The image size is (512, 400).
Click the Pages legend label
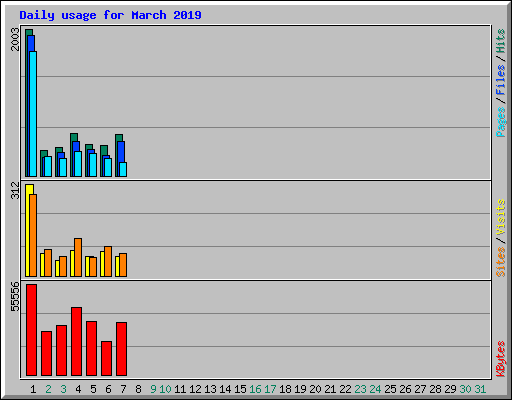tap(501, 122)
